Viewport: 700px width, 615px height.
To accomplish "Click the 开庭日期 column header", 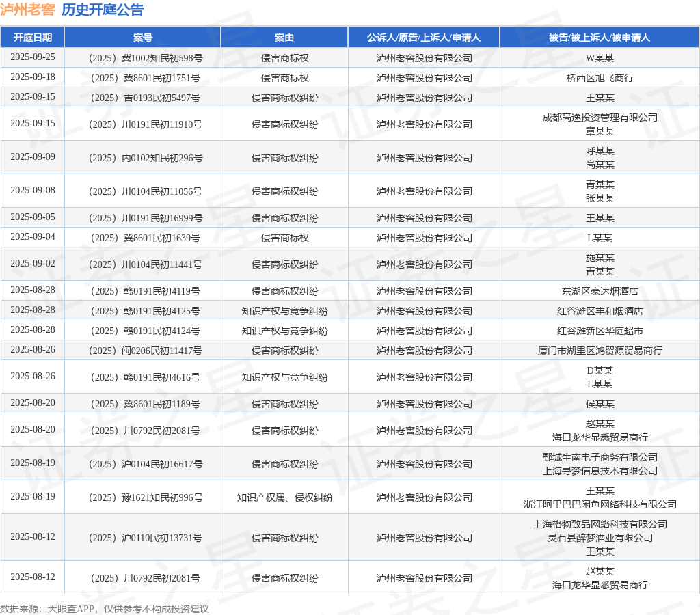I will (x=33, y=38).
